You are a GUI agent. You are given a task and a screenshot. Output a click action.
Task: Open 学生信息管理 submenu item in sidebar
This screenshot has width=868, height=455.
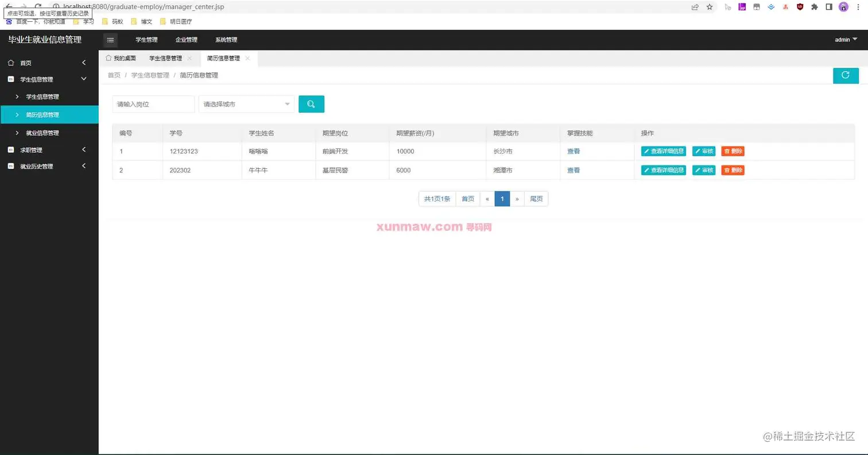point(49,97)
